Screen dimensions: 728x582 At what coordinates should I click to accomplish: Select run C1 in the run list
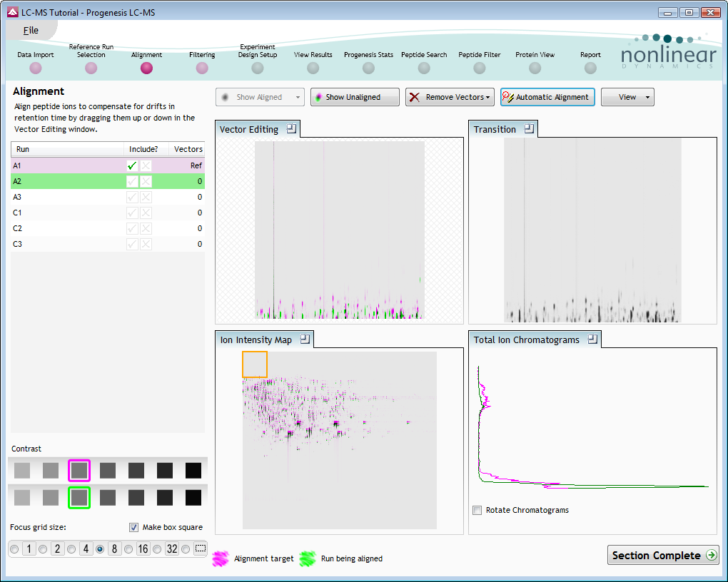108,213
